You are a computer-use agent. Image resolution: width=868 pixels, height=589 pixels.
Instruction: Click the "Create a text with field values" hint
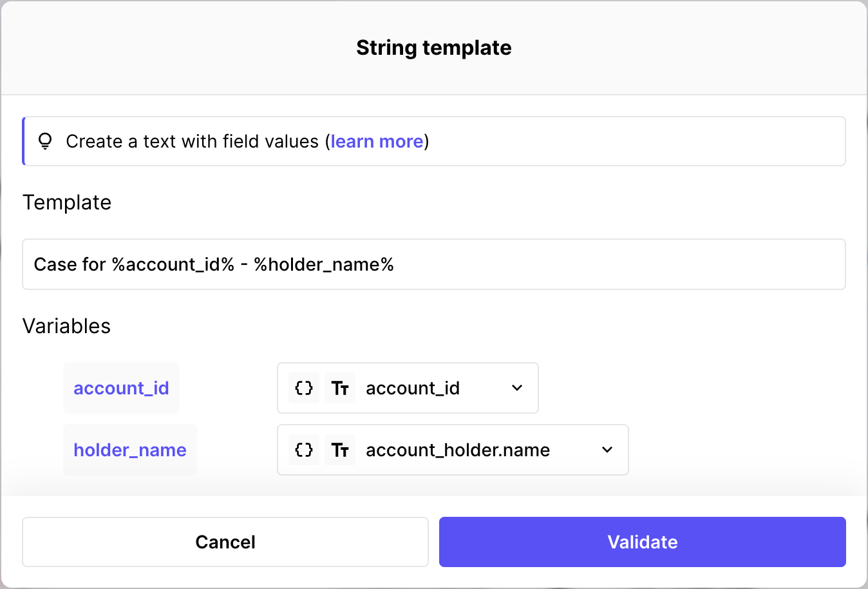pos(192,141)
